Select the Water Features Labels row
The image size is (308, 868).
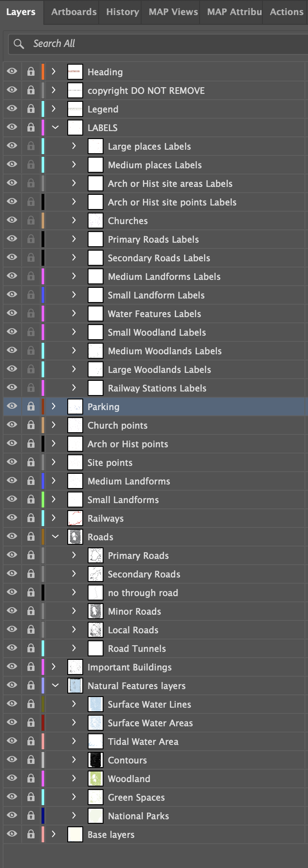point(154,314)
